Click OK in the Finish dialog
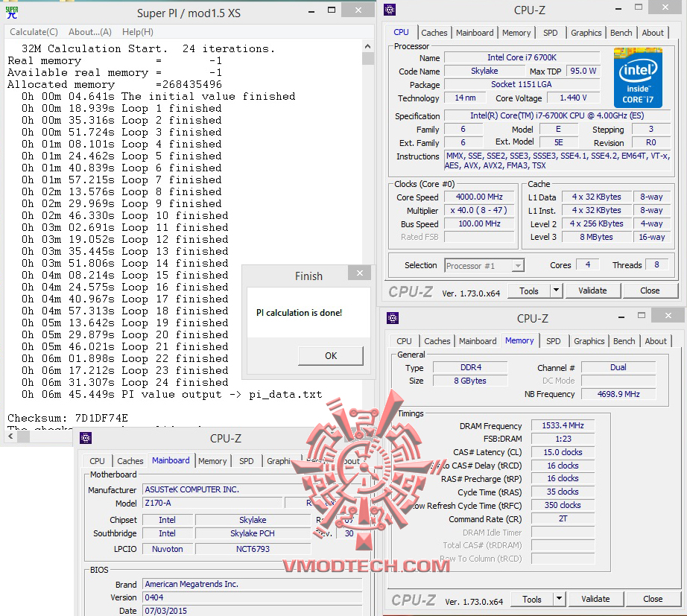This screenshot has width=687, height=616. [331, 356]
